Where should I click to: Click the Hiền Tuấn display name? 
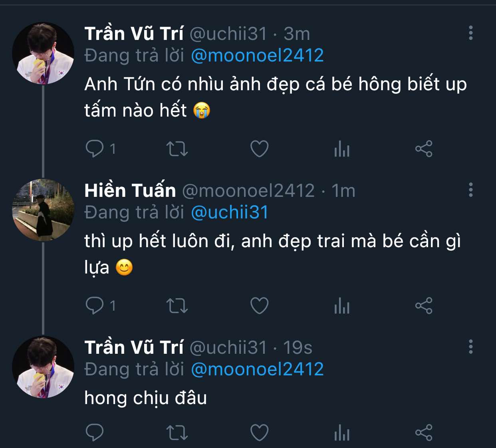[x=130, y=190]
